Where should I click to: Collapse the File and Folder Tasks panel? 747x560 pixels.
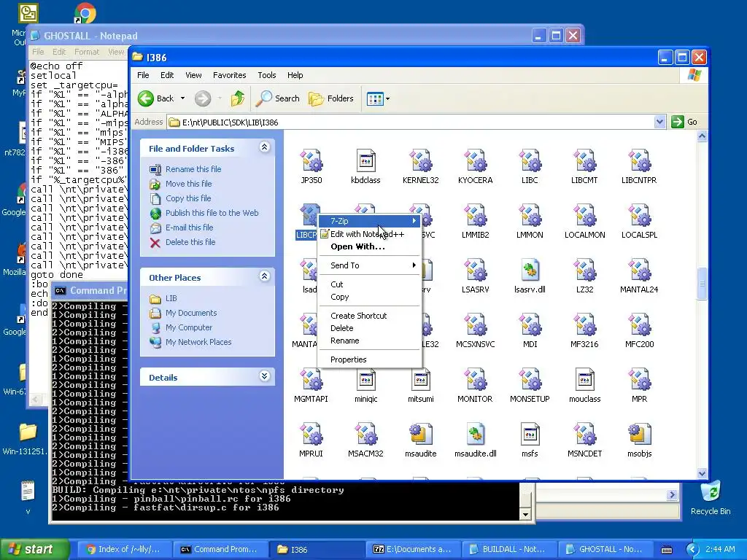pos(264,147)
